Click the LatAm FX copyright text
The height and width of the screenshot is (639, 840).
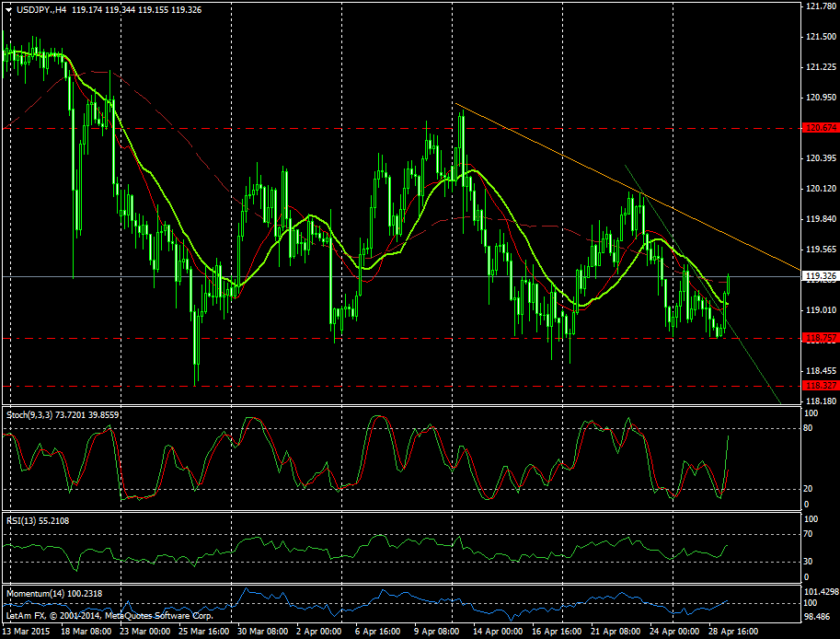pos(109,614)
